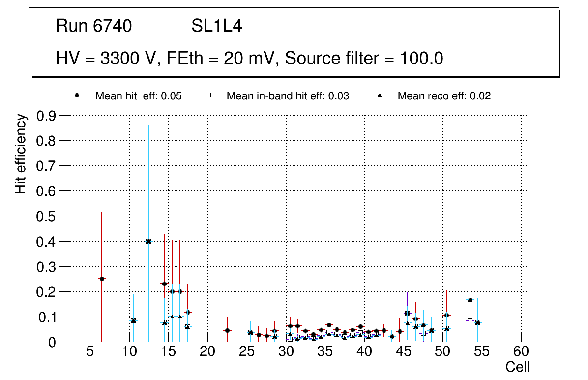The image size is (588, 380).
Task: Click the isolated data point near cell 22
Action: (x=227, y=330)
